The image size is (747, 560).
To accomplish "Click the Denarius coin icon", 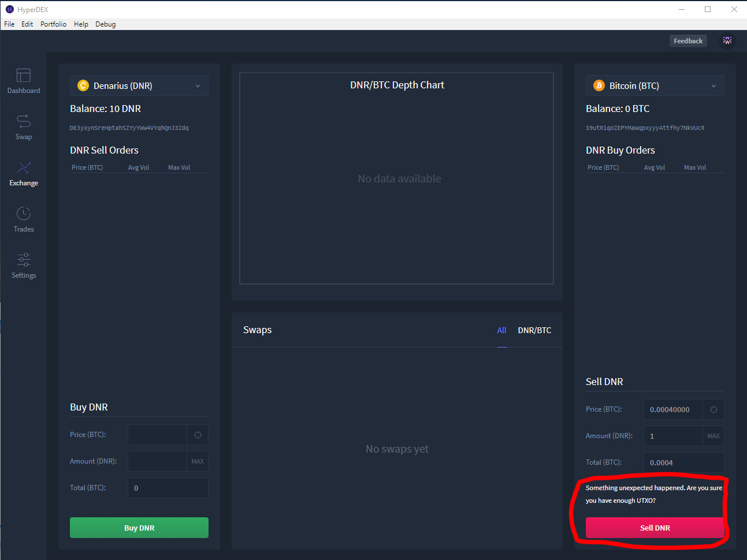I will coord(83,85).
